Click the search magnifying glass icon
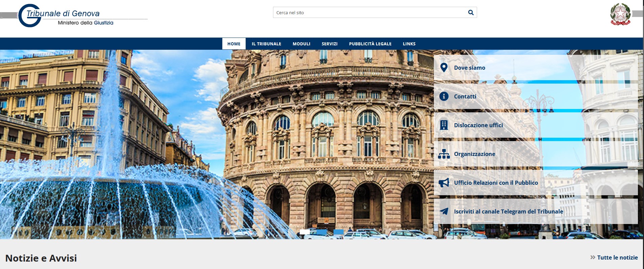The image size is (644, 269). [471, 13]
